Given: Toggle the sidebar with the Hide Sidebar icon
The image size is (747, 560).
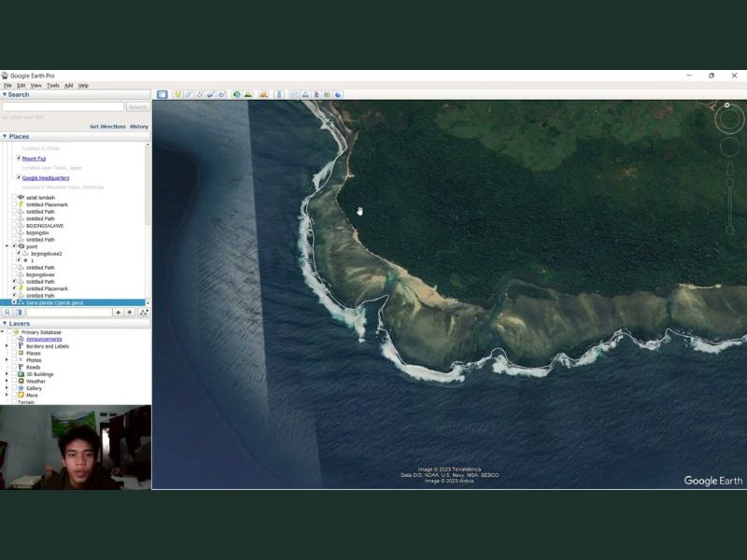Looking at the screenshot, I should tap(162, 94).
